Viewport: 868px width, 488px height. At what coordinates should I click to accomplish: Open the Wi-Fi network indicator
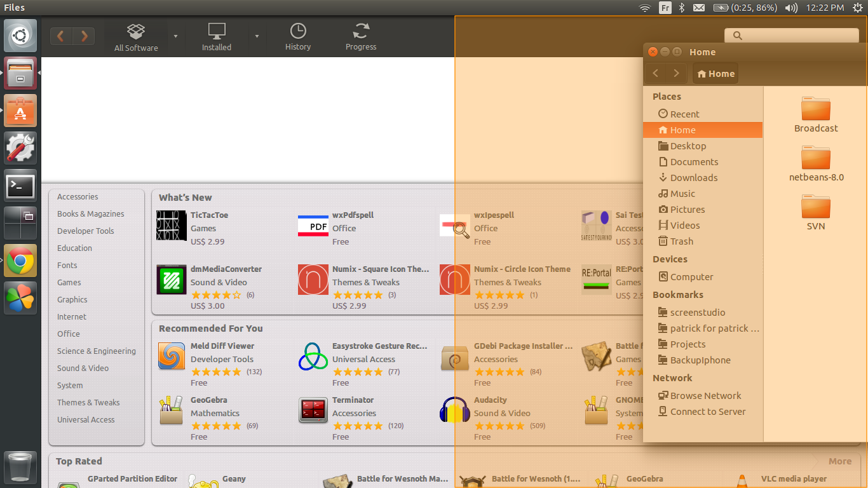pos(645,8)
